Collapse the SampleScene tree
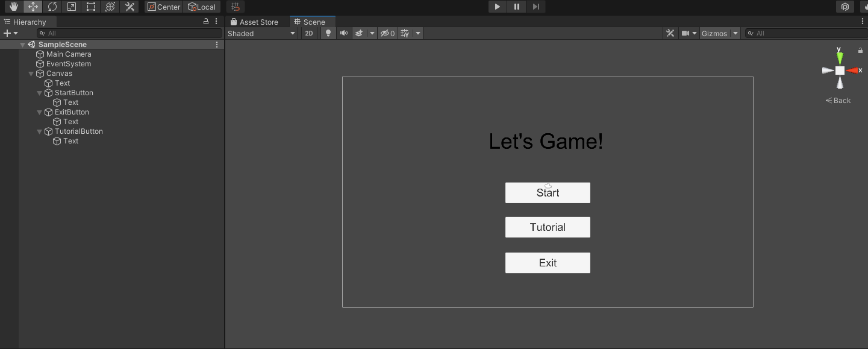 pyautogui.click(x=22, y=45)
